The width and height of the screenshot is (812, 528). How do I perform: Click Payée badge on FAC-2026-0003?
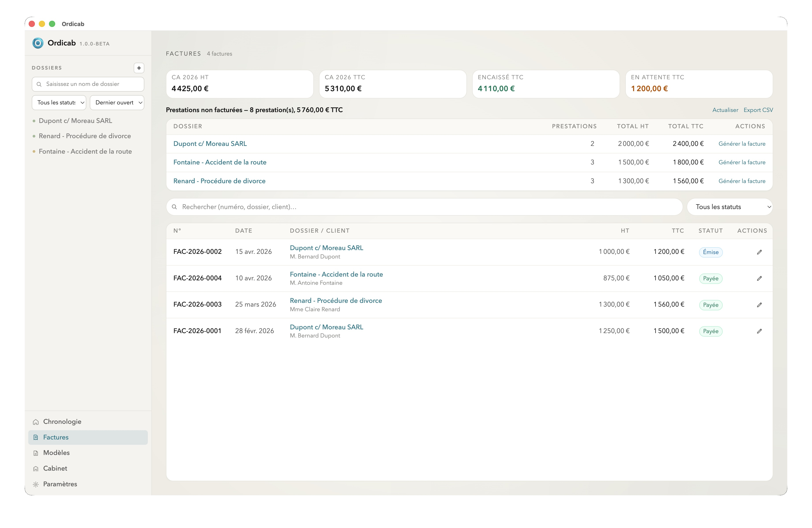(711, 305)
